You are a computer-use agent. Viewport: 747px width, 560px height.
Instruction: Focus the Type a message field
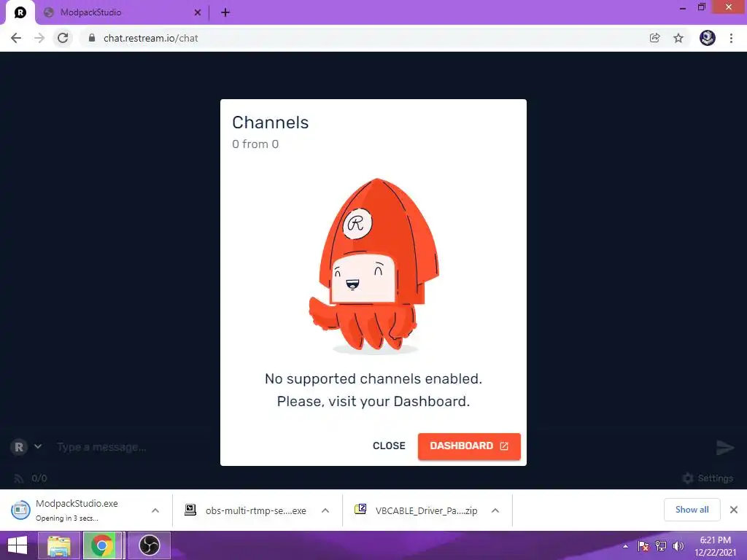pyautogui.click(x=101, y=447)
